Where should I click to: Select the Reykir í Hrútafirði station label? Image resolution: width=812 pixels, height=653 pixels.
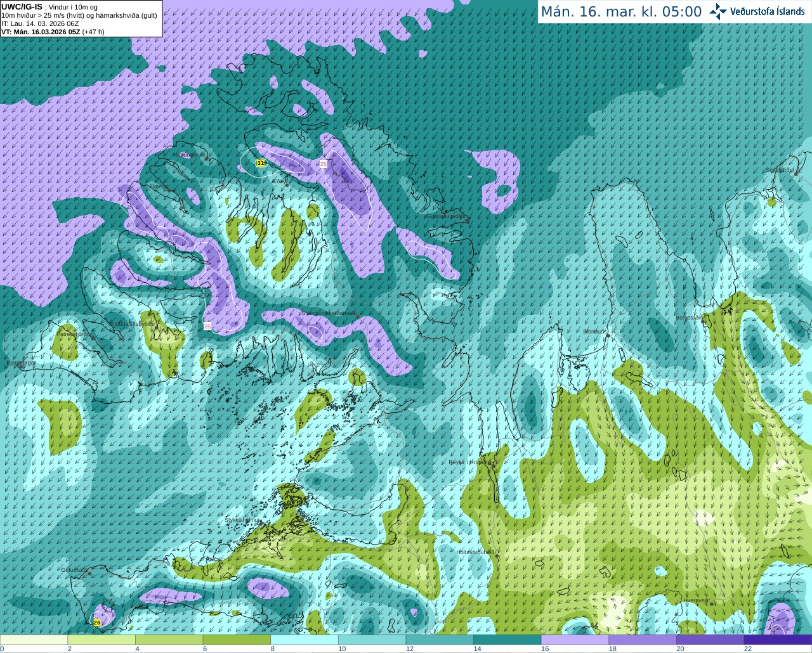470,462
